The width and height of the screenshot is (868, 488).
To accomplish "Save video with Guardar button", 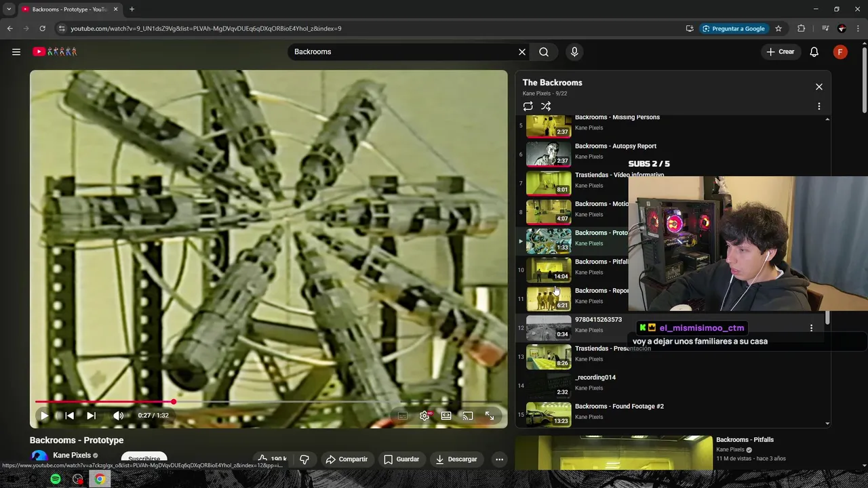I will pyautogui.click(x=401, y=459).
